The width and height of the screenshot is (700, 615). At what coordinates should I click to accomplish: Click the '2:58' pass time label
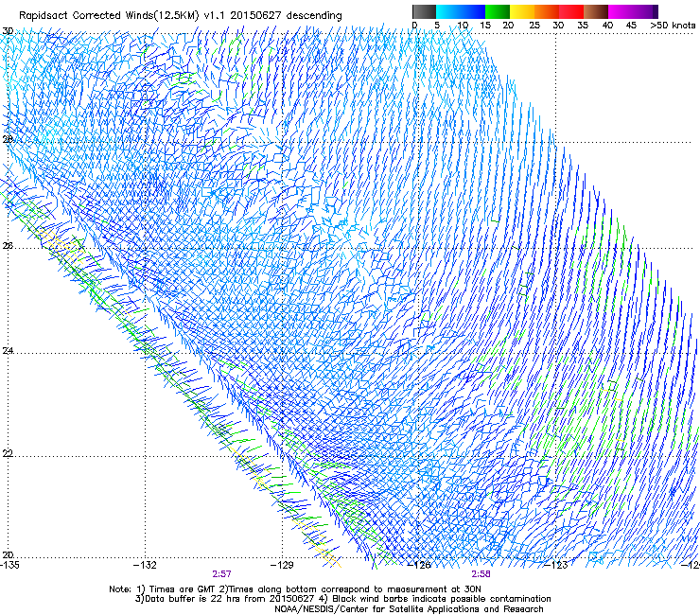[481, 574]
